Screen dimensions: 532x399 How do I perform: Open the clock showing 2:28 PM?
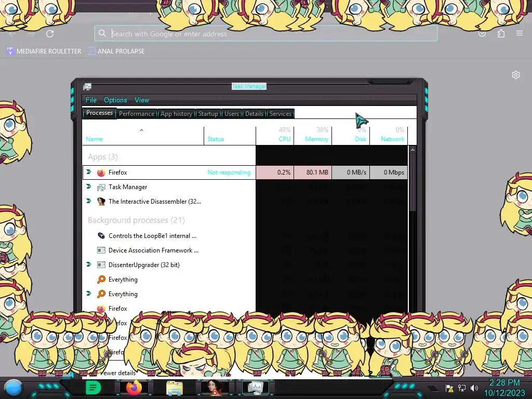pos(504,388)
